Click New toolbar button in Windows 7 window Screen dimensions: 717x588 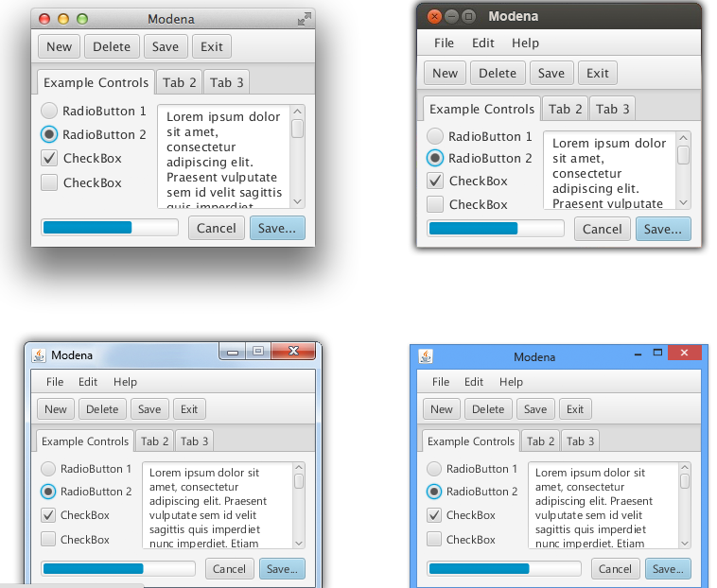point(55,409)
